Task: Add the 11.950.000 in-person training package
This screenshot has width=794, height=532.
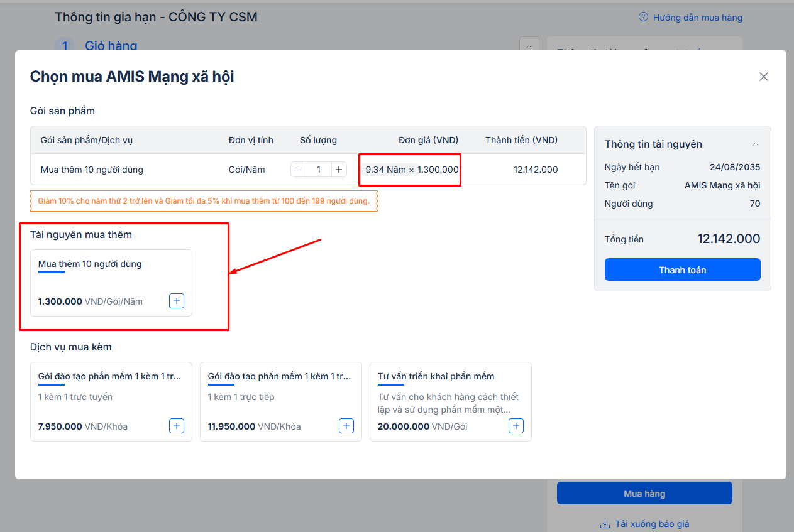Action: (346, 426)
